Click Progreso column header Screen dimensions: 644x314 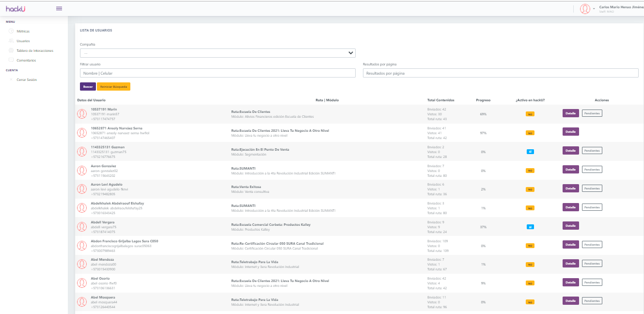[483, 100]
